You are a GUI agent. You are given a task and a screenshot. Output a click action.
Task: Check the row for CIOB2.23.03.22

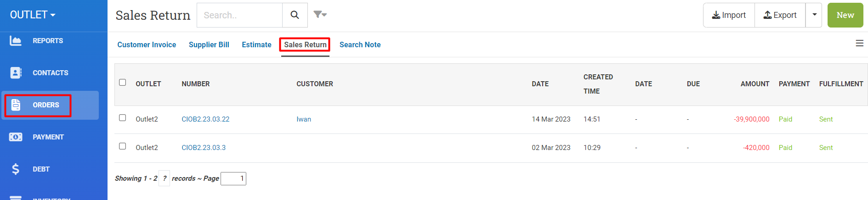click(x=122, y=118)
